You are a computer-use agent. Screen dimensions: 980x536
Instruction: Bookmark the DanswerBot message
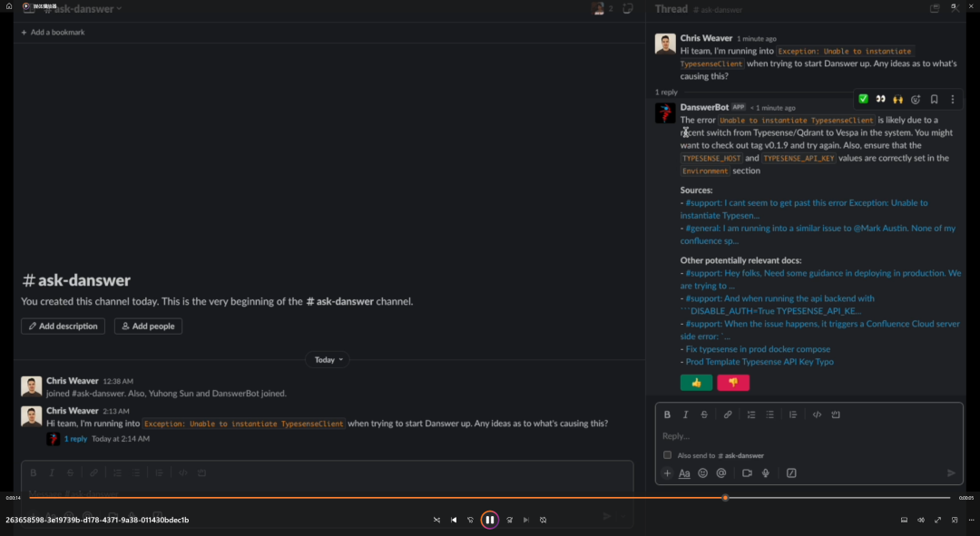click(x=935, y=99)
